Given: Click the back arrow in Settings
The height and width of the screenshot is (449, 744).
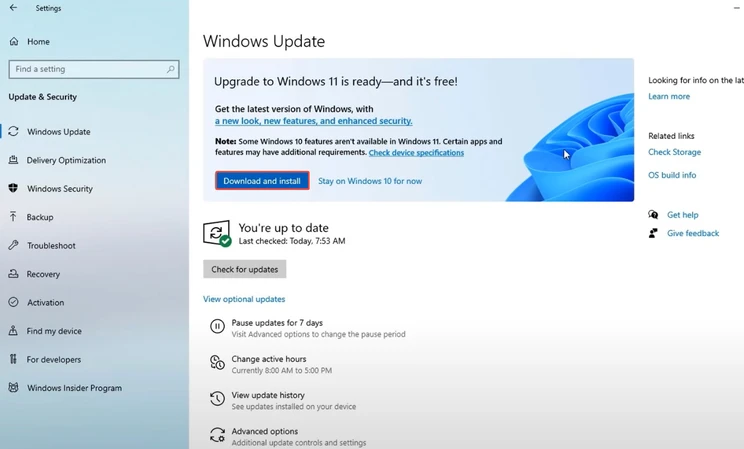Looking at the screenshot, I should tap(13, 8).
